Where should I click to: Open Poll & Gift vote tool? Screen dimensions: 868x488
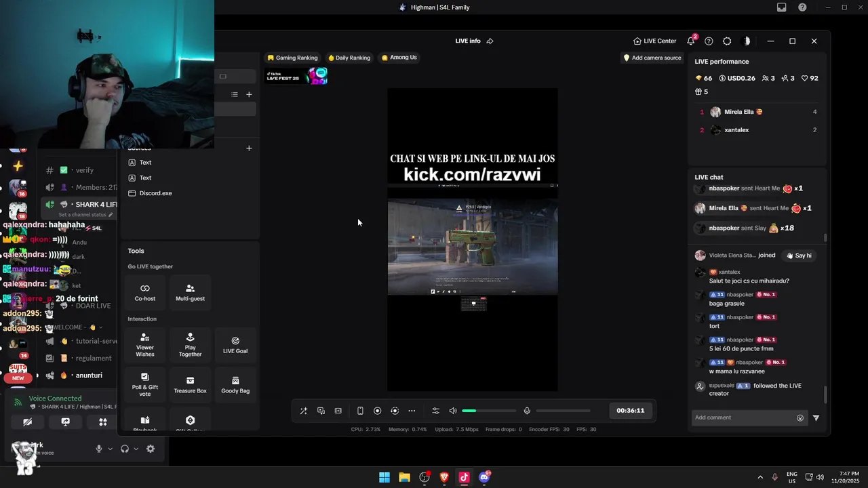pyautogui.click(x=145, y=384)
